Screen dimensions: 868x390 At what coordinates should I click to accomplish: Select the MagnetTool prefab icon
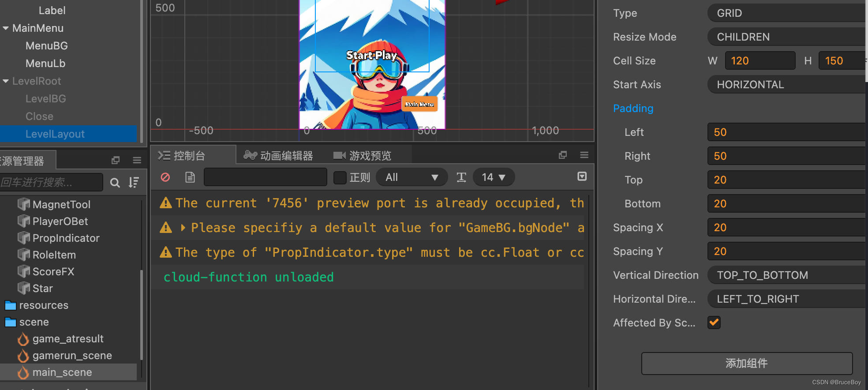click(x=23, y=204)
